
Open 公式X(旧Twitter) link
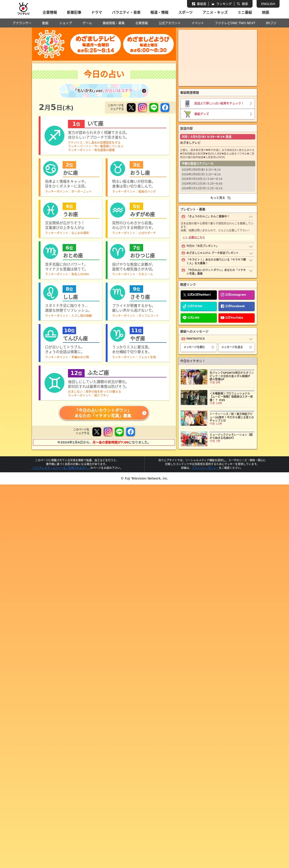coord(199,295)
